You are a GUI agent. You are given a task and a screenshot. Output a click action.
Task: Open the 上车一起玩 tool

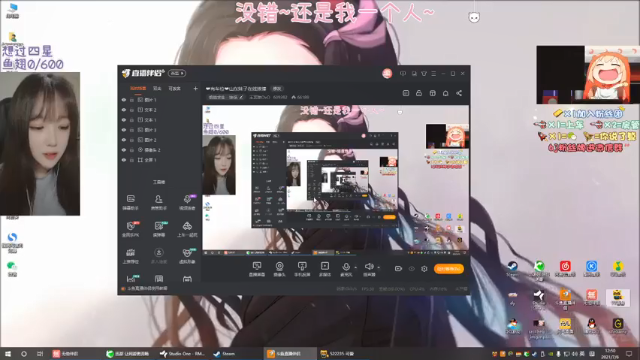[x=187, y=229]
